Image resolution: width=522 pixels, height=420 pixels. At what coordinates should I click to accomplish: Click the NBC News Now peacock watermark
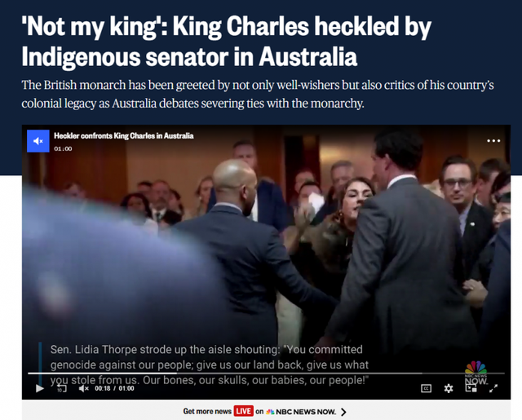[476, 373]
